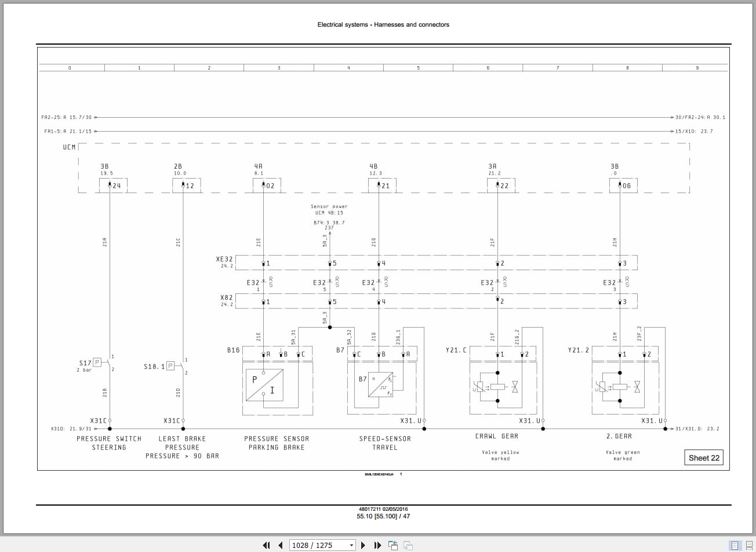This screenshot has height=552, width=756.
Task: Go to the next page
Action: 364,545
